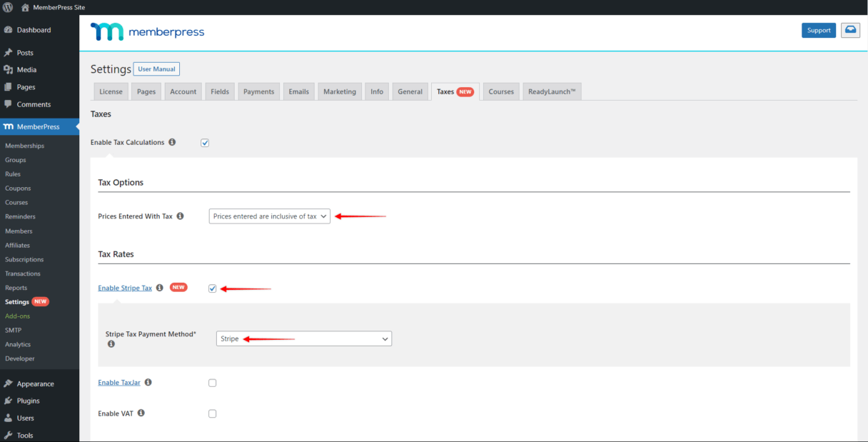Select the Taxes tab
This screenshot has width=868, height=442.
[455, 91]
